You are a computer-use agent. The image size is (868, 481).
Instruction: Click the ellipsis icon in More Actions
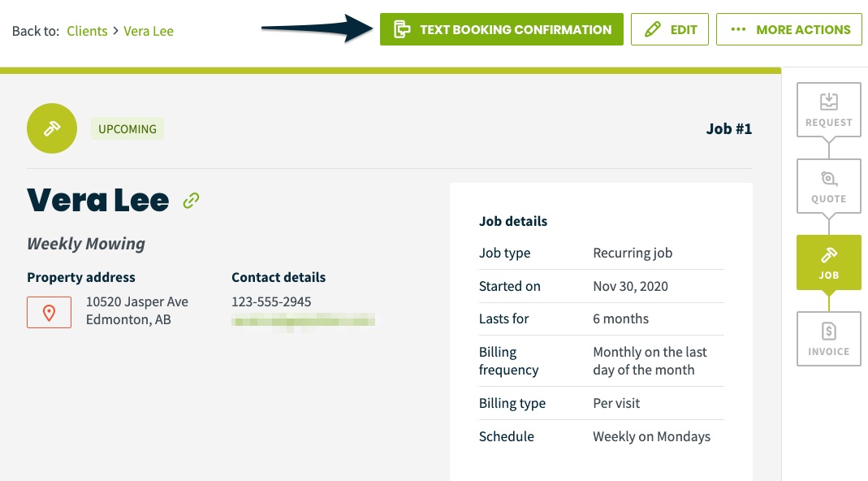coord(738,29)
